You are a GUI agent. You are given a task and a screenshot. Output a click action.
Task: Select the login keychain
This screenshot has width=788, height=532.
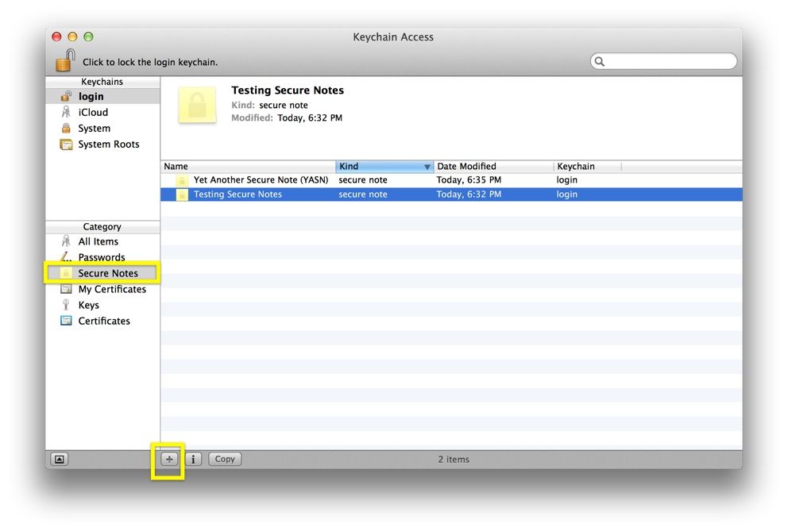tap(91, 97)
